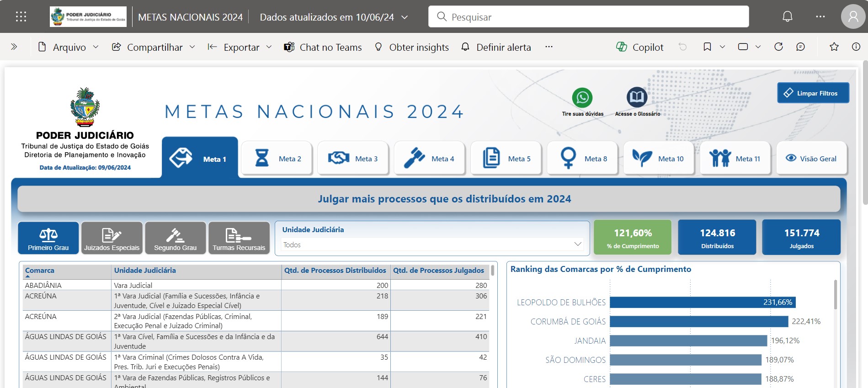Expand the navigation pane double-chevron
The height and width of the screenshot is (388, 868).
14,47
